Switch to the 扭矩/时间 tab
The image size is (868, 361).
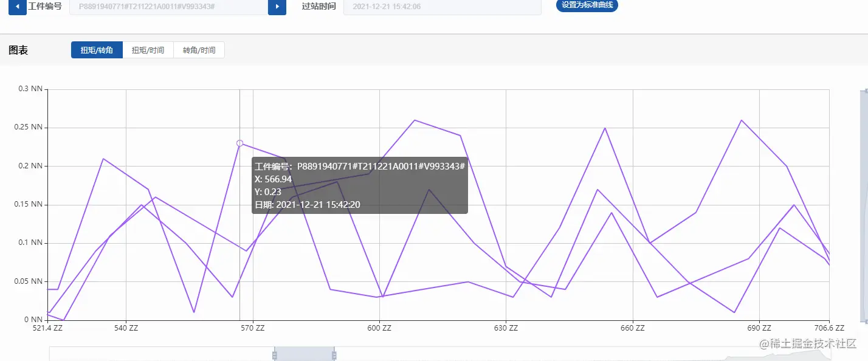point(148,50)
